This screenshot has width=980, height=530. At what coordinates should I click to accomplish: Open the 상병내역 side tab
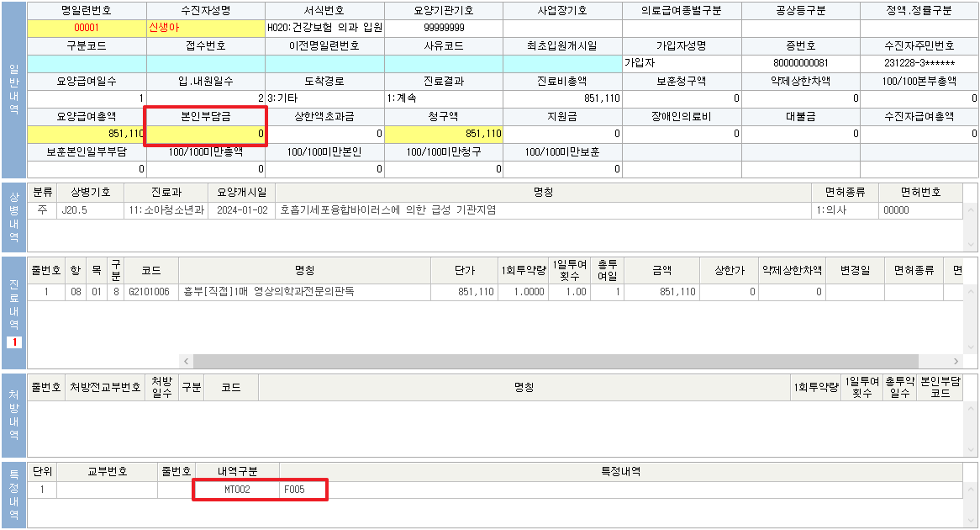(x=13, y=217)
